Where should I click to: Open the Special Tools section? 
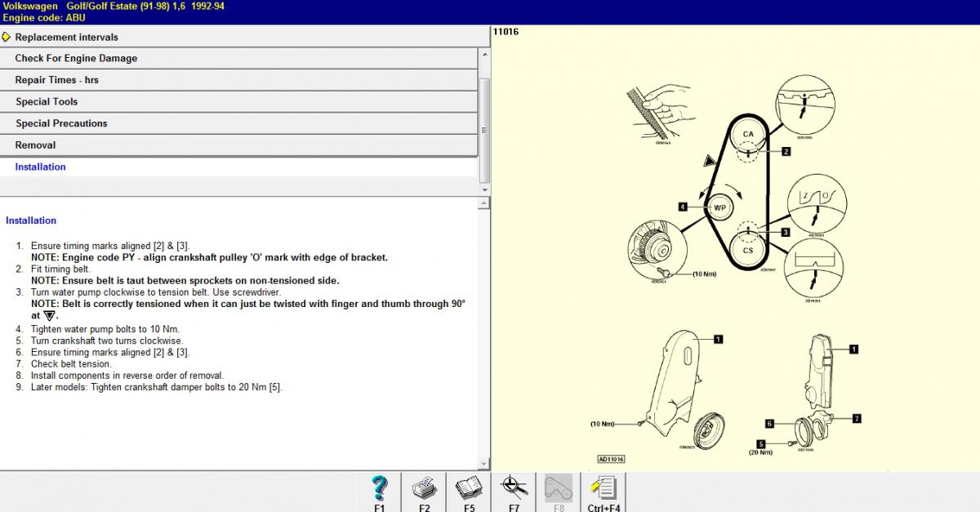(47, 101)
